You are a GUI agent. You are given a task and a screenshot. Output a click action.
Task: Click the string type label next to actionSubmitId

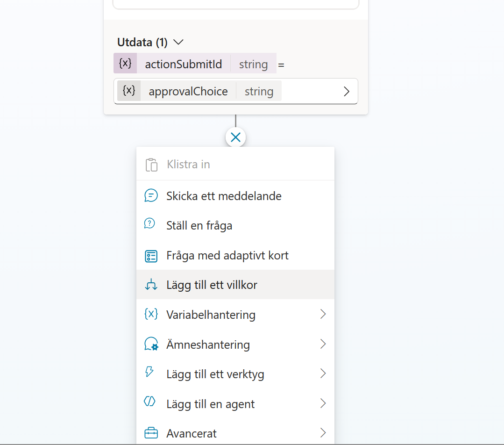(x=253, y=65)
